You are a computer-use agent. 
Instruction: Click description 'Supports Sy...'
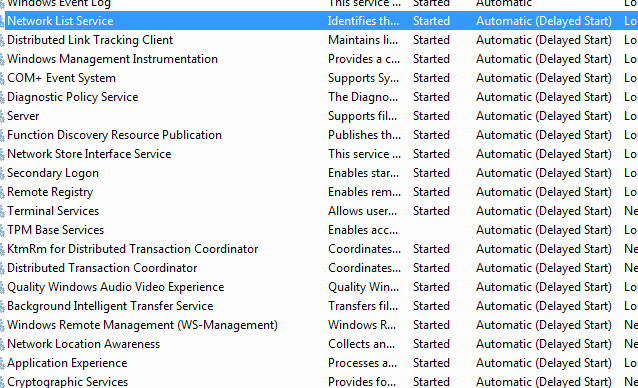363,78
